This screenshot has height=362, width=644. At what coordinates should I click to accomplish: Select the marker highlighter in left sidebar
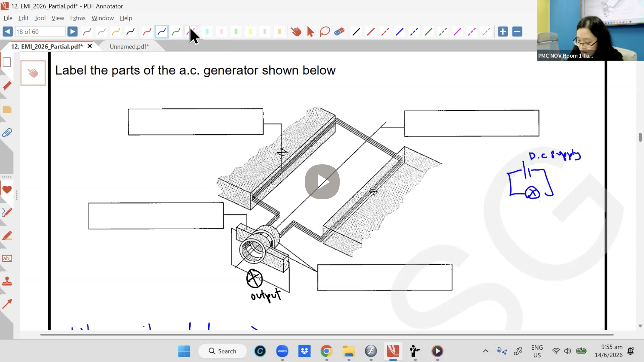[7, 236]
